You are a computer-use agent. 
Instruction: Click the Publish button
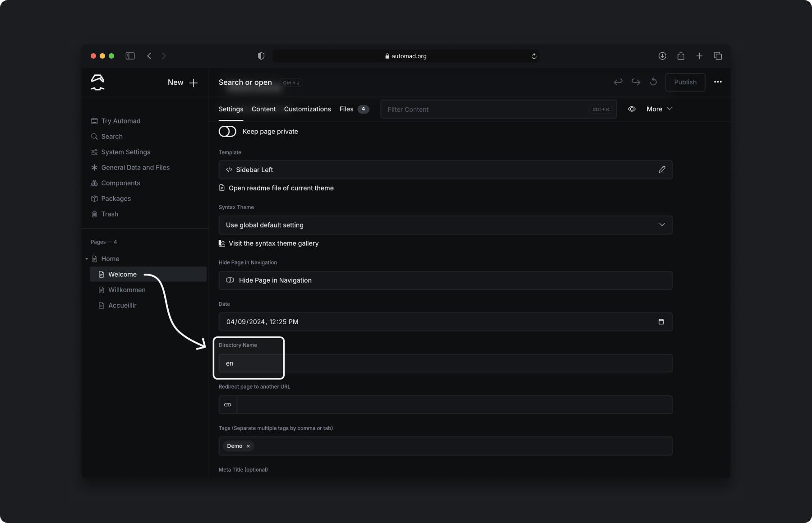[x=685, y=82]
